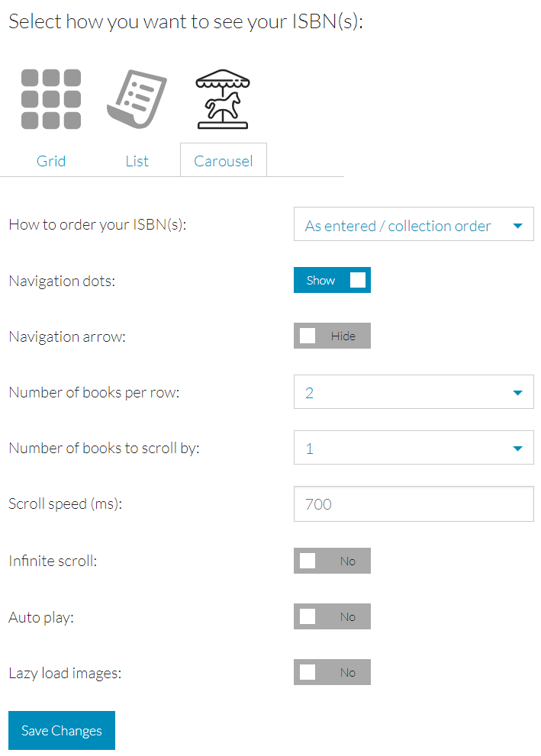The image size is (541, 756).
Task: Click the Save Changes button
Action: 62,731
